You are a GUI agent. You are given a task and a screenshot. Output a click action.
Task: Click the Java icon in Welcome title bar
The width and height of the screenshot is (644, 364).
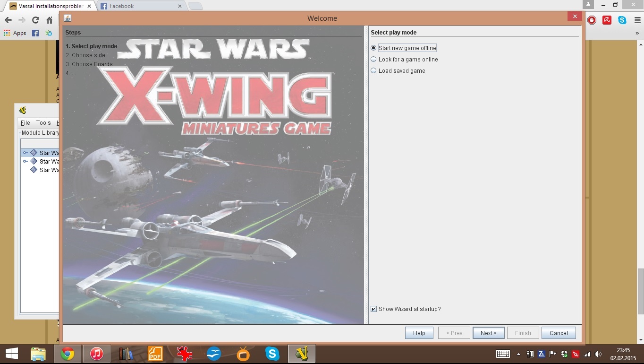pos(68,18)
